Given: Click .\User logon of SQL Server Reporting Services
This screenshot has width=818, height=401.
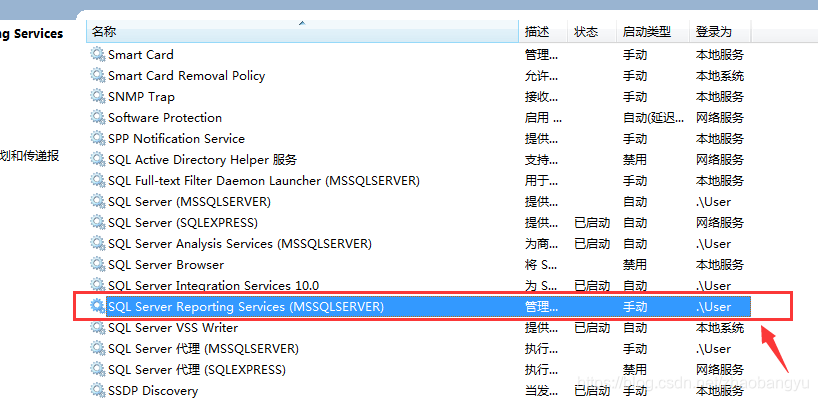Looking at the screenshot, I should (x=713, y=307).
